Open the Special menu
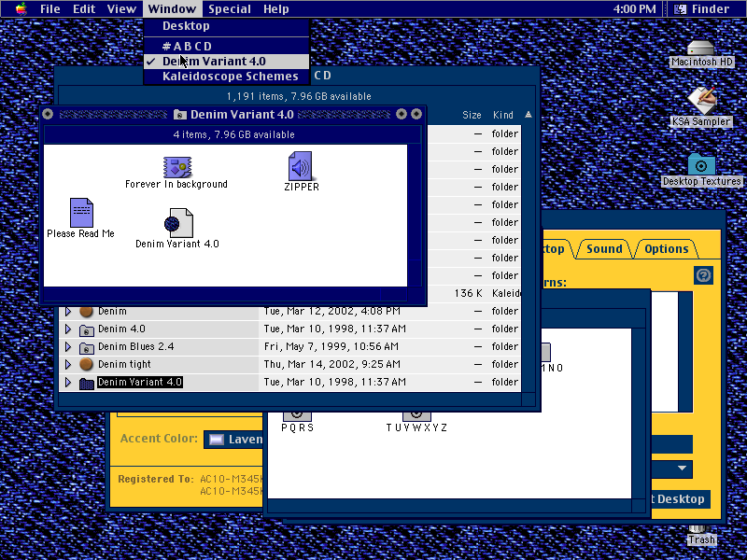This screenshot has height=560, width=747. click(x=230, y=9)
